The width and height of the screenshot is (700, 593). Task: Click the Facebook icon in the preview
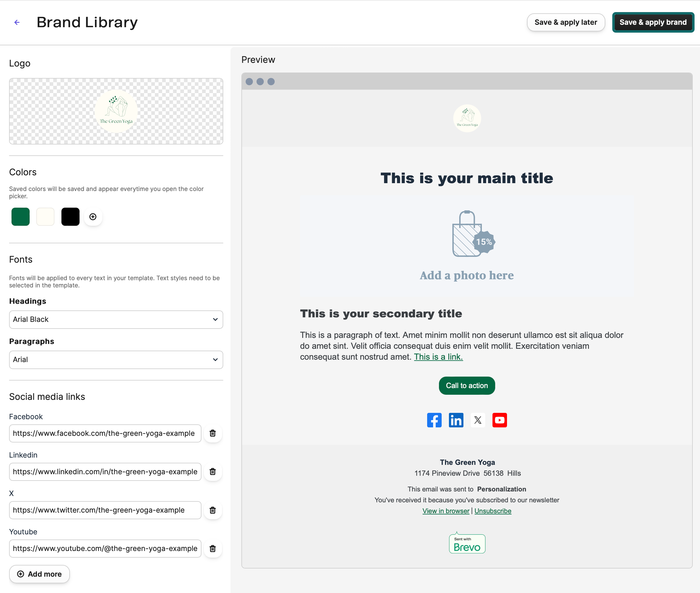point(434,420)
